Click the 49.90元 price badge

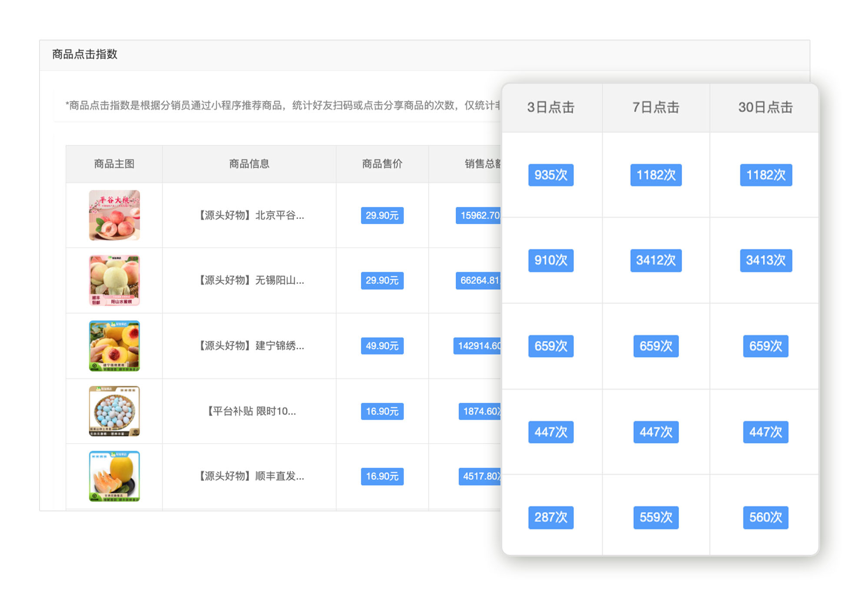coord(382,346)
